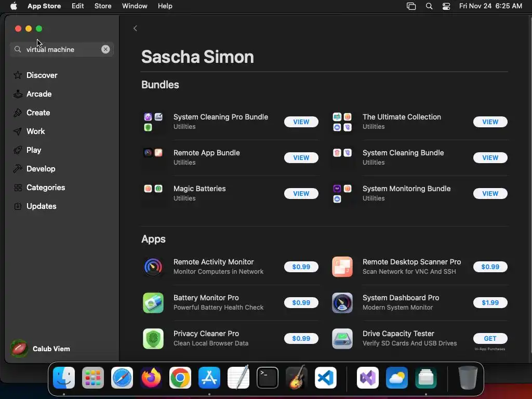Click the Battery Monitor Pro app icon
532x399 pixels.
[153, 303]
